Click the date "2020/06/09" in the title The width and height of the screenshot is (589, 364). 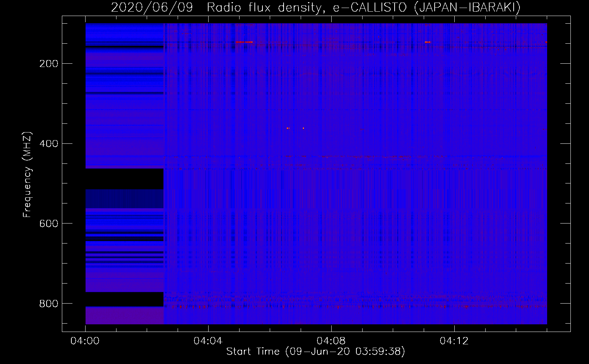(x=152, y=8)
